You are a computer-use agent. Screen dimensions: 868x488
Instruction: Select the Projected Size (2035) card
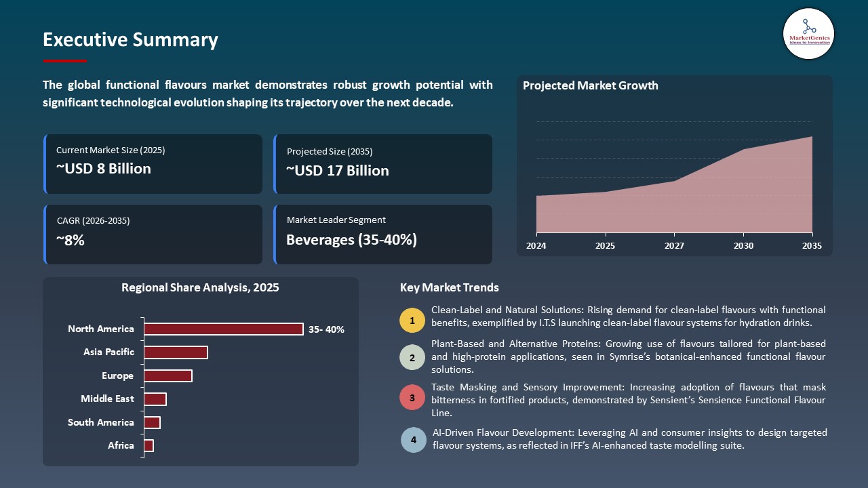coord(383,164)
